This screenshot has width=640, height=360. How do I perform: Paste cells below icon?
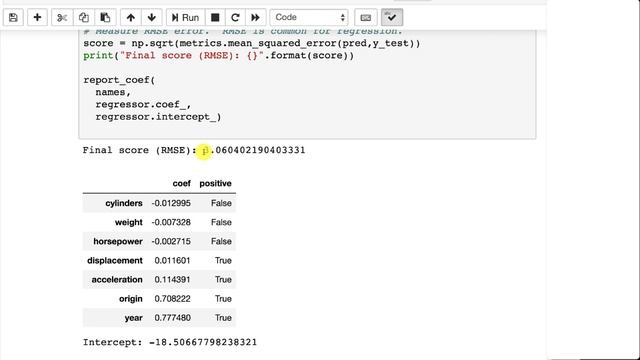105,18
